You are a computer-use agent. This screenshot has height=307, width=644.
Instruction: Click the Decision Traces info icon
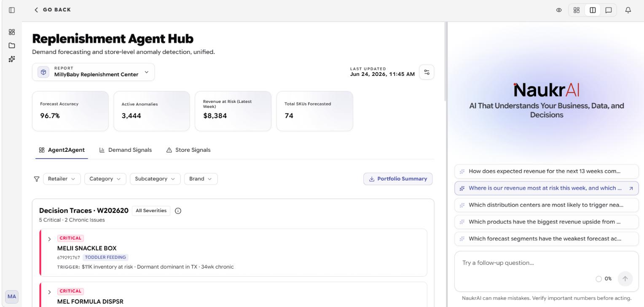click(x=178, y=211)
